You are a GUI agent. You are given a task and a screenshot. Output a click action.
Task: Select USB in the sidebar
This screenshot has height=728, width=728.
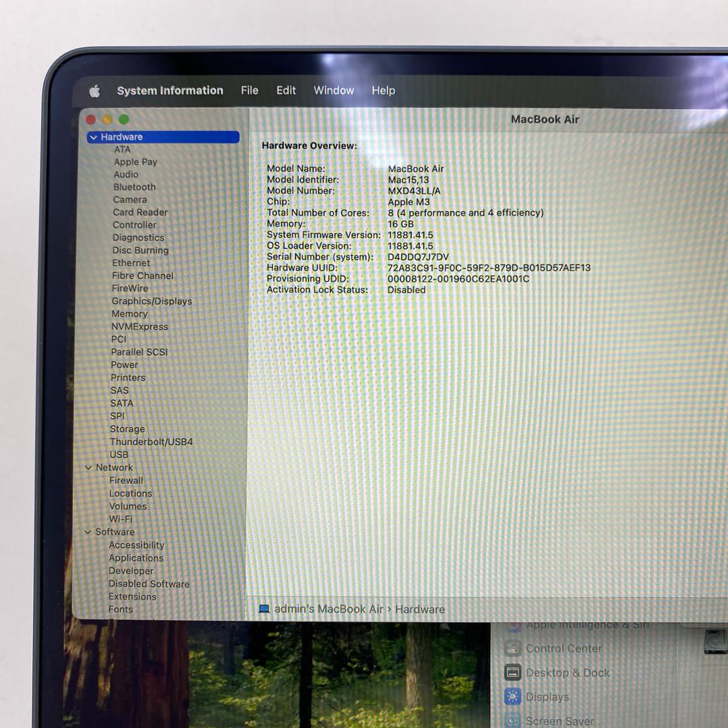pyautogui.click(x=119, y=454)
